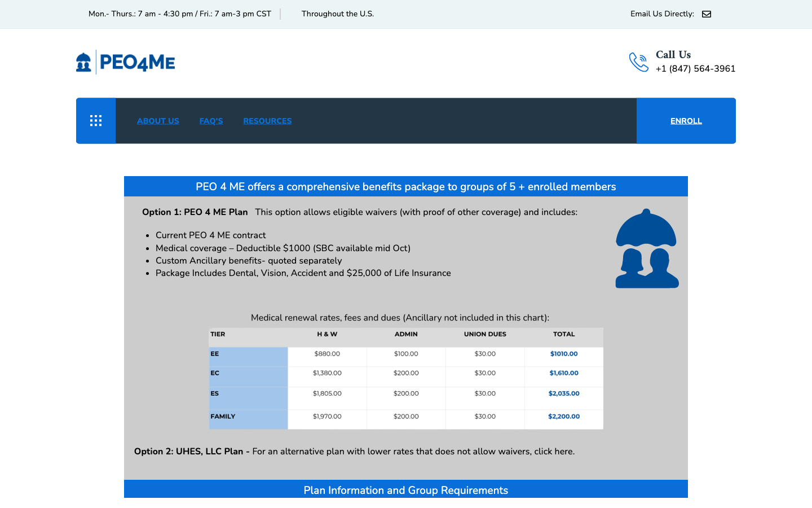812x508 pixels.
Task: Click the Medical coverage deductible bullet
Action: click(x=283, y=248)
